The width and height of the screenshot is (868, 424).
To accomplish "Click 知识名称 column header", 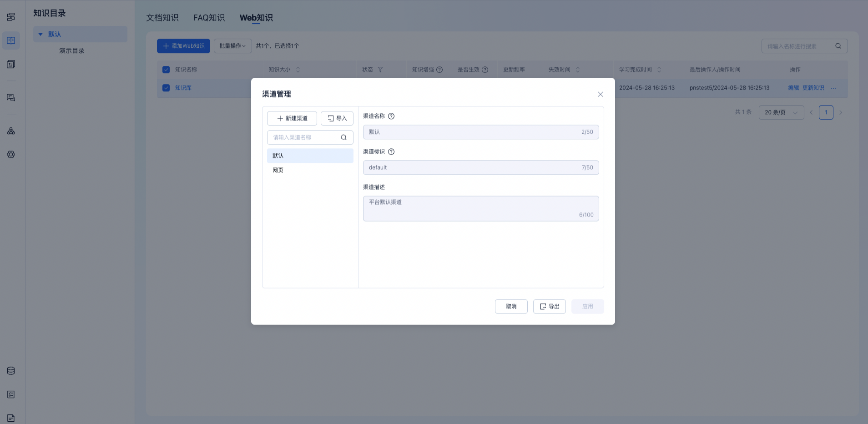I will point(186,70).
